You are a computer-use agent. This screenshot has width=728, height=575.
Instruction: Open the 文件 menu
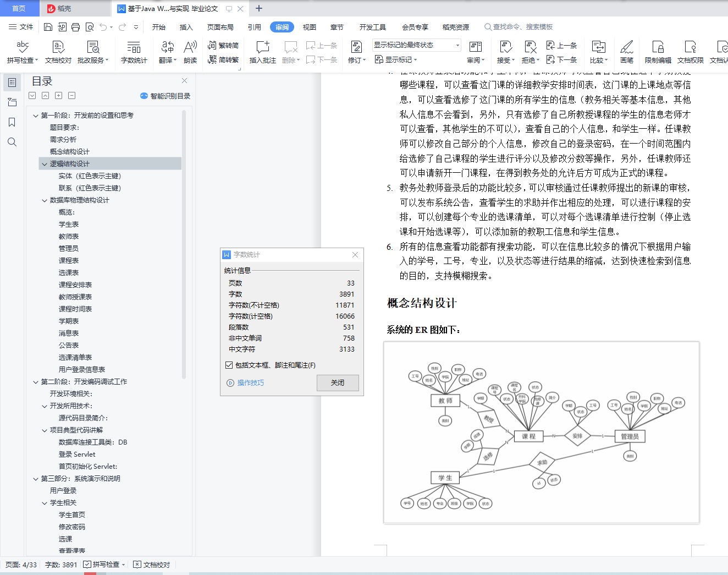pyautogui.click(x=21, y=27)
